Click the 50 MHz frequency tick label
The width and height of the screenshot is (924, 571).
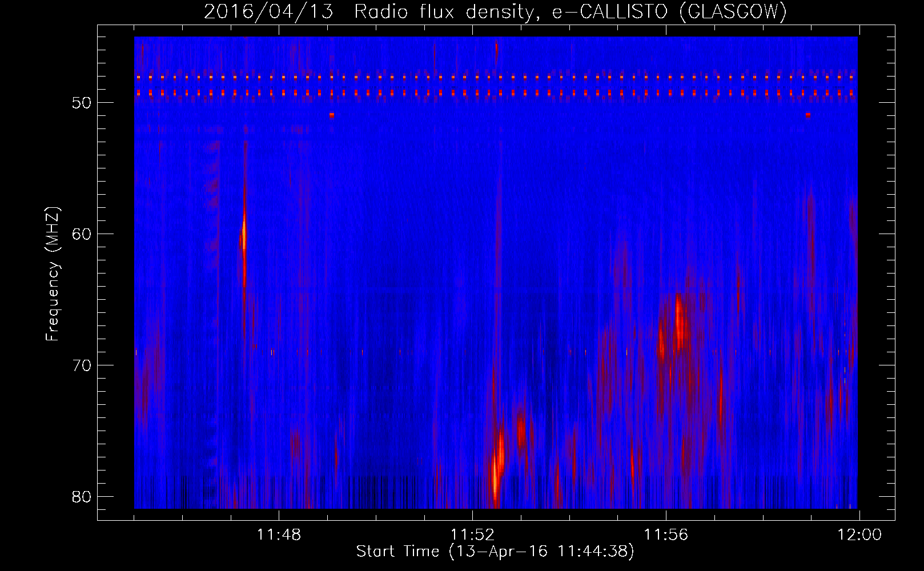click(x=82, y=103)
